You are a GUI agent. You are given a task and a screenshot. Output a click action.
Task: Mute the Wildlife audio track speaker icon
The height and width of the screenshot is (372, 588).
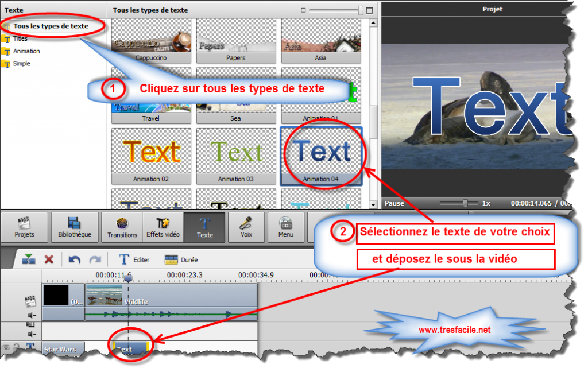pyautogui.click(x=31, y=314)
